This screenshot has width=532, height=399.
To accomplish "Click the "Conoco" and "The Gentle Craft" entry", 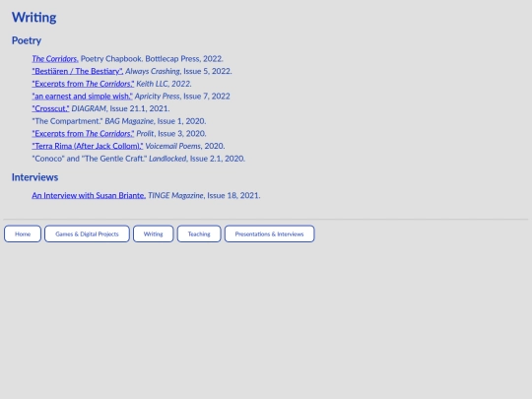I will click(x=139, y=159).
